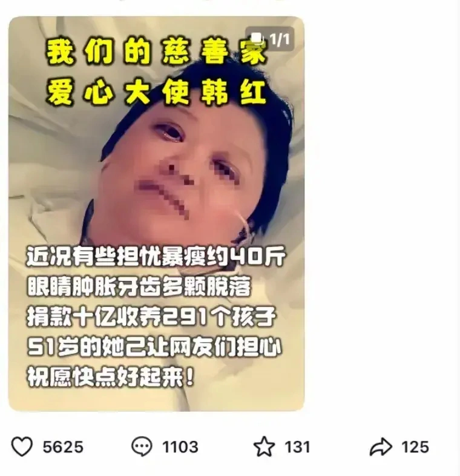Click the blank white area beside the image
The width and height of the screenshot is (460, 476).
tap(383, 213)
